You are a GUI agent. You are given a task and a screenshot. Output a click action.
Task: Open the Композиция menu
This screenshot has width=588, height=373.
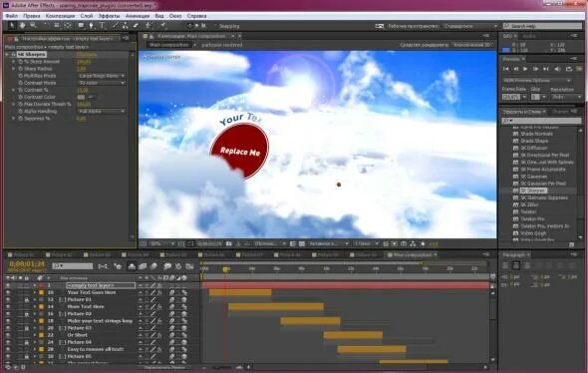60,16
